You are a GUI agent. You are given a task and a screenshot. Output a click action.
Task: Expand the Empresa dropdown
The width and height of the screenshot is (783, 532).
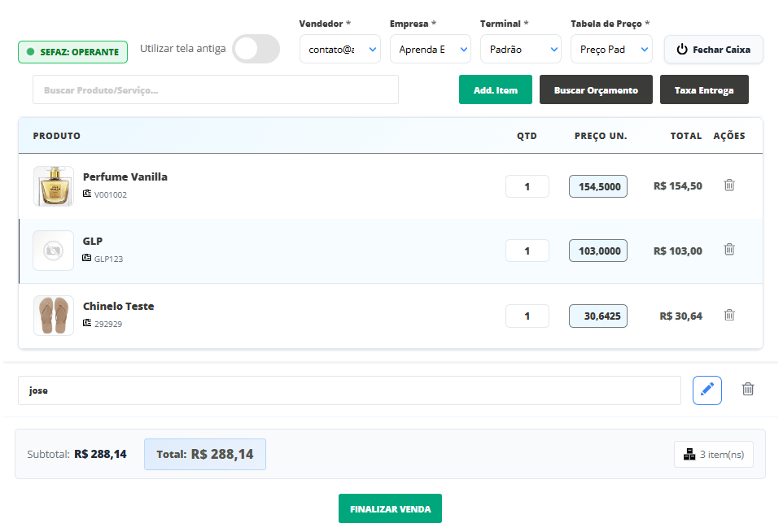[x=430, y=50]
